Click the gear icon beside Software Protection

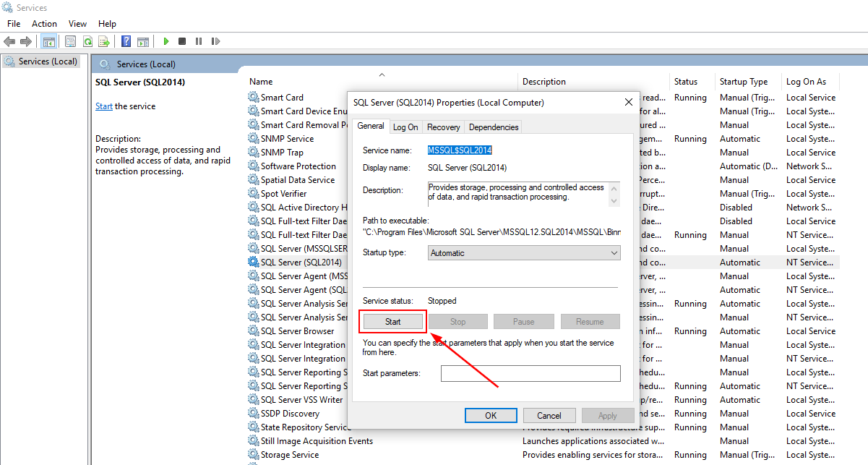[x=253, y=166]
